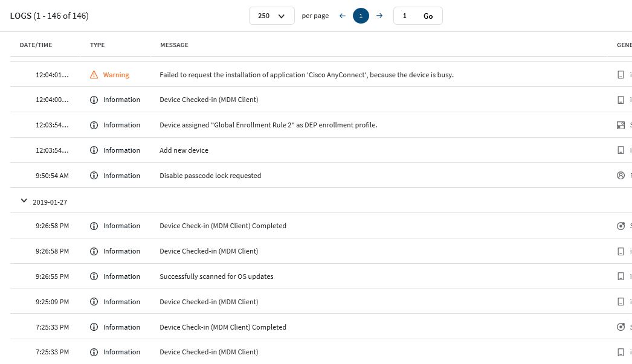Open the per-page count dropdown showing 250

pos(271,16)
